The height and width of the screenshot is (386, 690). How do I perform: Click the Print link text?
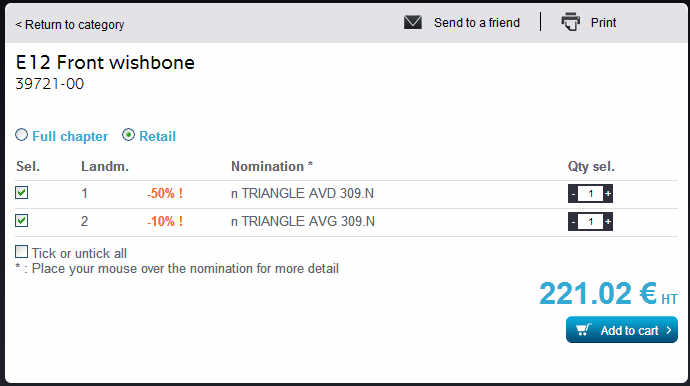coord(603,22)
